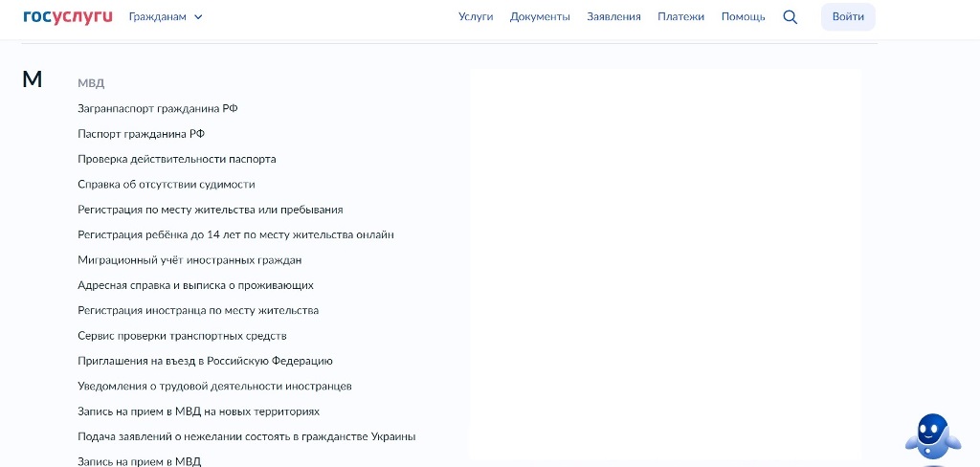Open the Помощь menu item
The height and width of the screenshot is (467, 980).
[743, 16]
